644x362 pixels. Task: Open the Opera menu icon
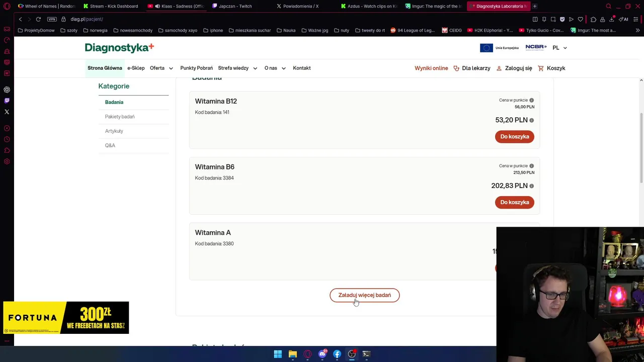[x=7, y=6]
